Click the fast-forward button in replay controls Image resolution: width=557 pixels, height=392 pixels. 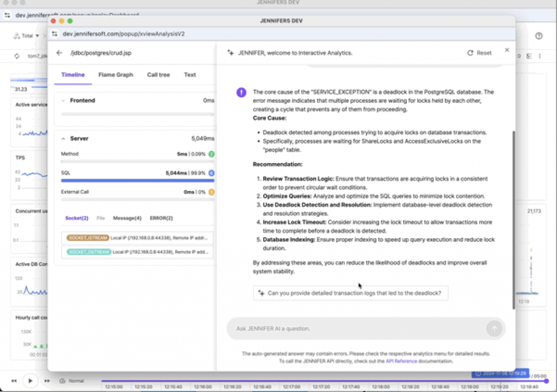pos(47,381)
